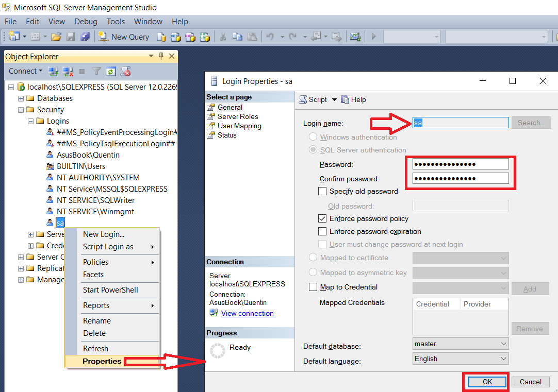Open the Tools menu
The height and width of the screenshot is (392, 558).
click(x=116, y=22)
